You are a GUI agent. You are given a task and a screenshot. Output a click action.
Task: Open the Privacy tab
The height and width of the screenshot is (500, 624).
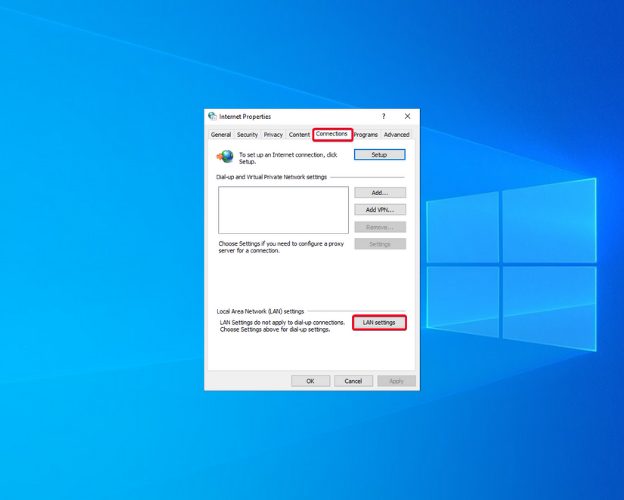(273, 135)
